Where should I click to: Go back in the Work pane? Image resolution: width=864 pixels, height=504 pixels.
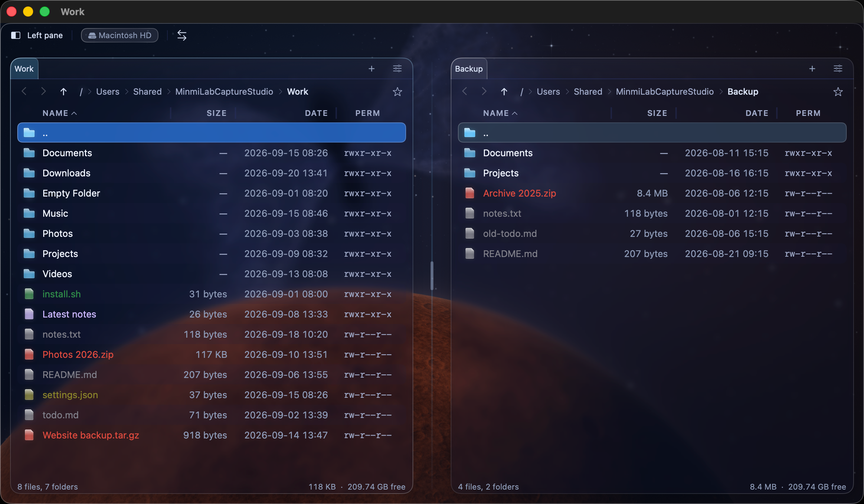(x=24, y=91)
